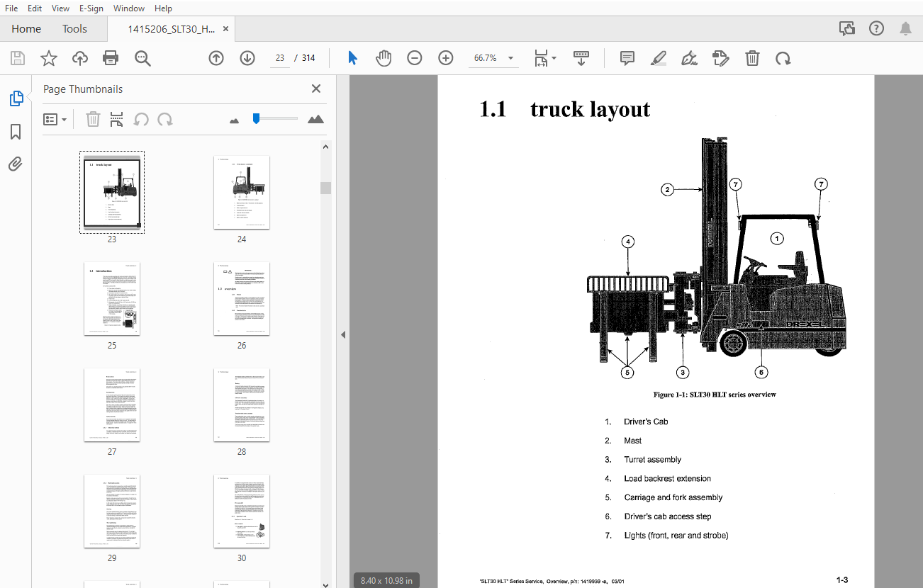923x588 pixels.
Task: Expand the page display options dropdown arrow
Action: (x=554, y=58)
